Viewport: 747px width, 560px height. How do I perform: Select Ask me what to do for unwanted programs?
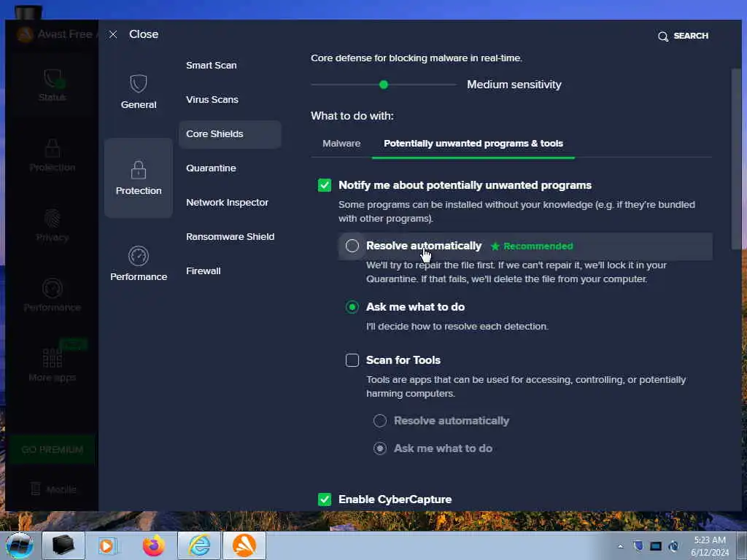pos(352,307)
